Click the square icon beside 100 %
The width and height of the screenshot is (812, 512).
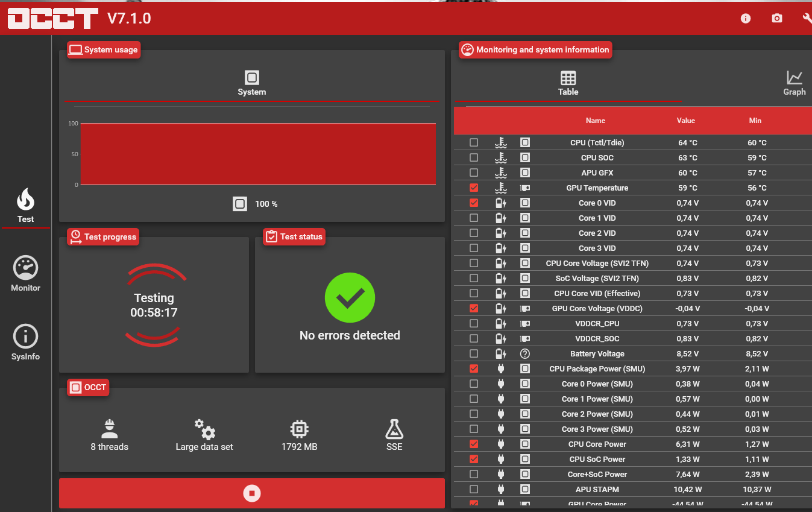click(240, 204)
